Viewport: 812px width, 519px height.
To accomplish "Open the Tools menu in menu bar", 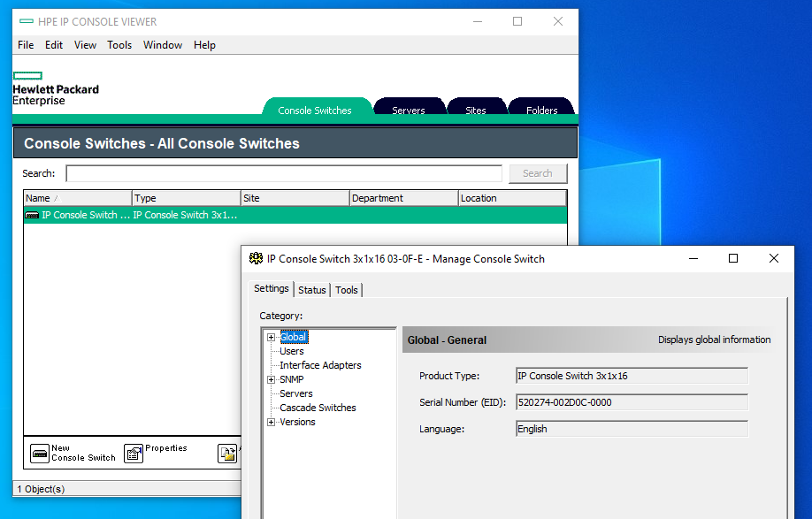I will pos(119,45).
